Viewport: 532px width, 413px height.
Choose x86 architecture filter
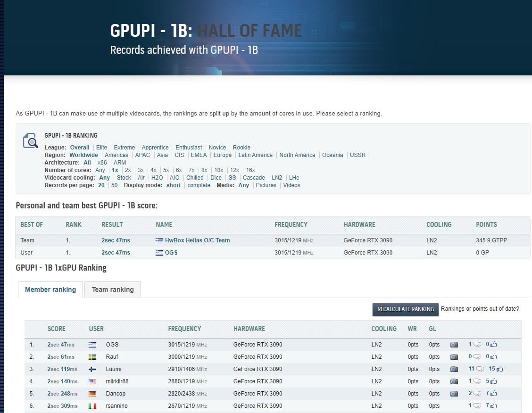(102, 163)
